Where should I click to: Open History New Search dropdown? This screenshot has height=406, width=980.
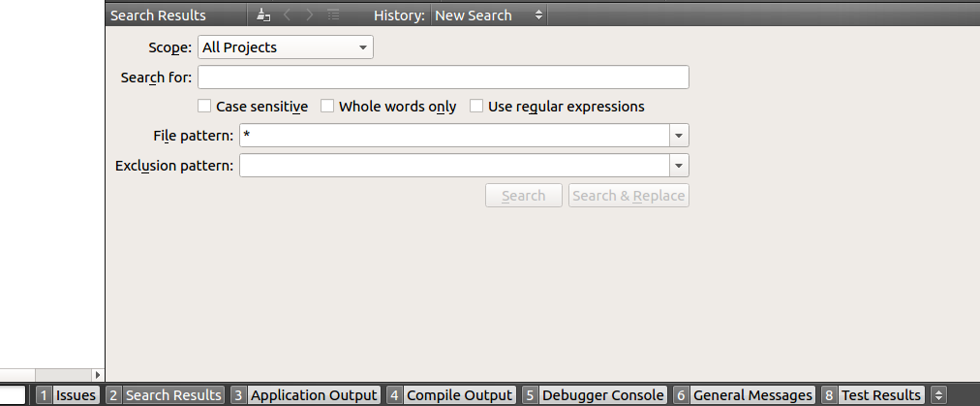click(x=488, y=16)
